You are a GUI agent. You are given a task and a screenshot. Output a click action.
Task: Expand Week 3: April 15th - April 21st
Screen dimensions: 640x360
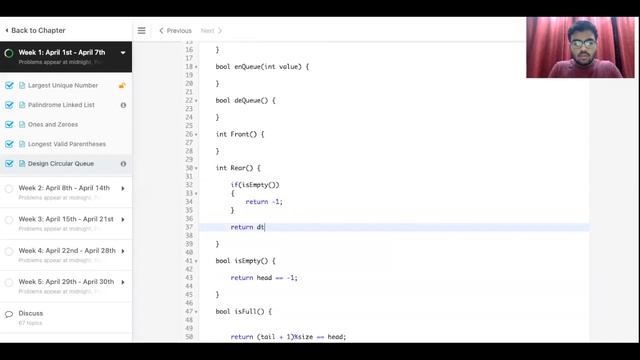click(123, 220)
